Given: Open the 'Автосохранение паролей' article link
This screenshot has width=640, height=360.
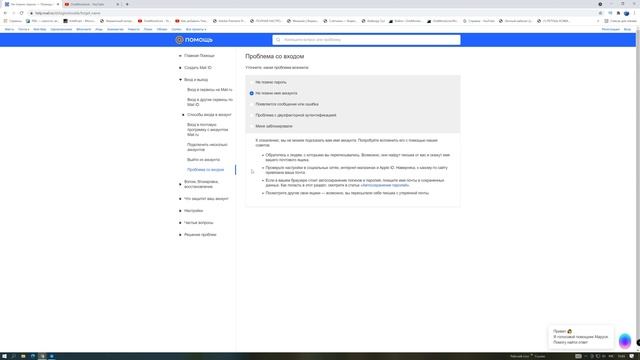Looking at the screenshot, I should [x=385, y=185].
